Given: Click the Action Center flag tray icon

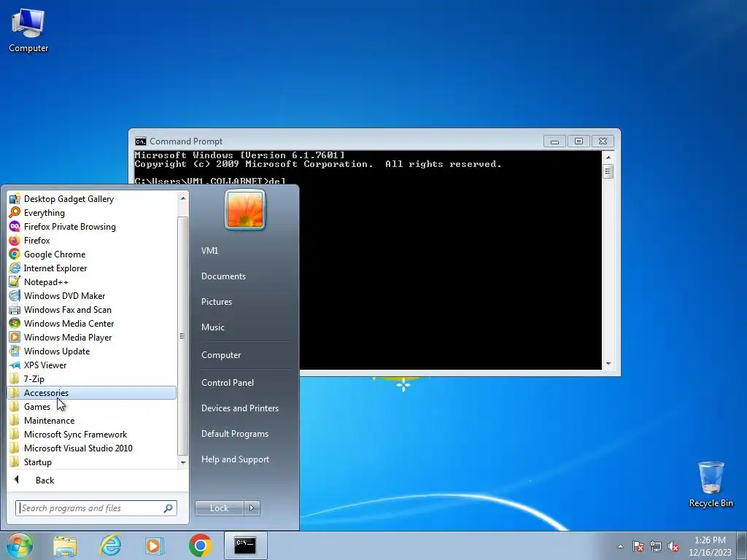Looking at the screenshot, I should 638,546.
